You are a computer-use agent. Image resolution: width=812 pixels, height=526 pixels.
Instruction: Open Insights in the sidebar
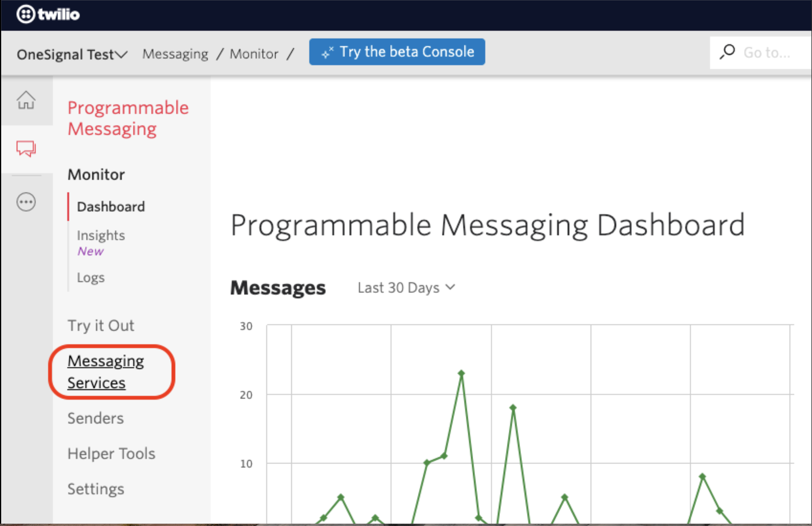point(101,235)
